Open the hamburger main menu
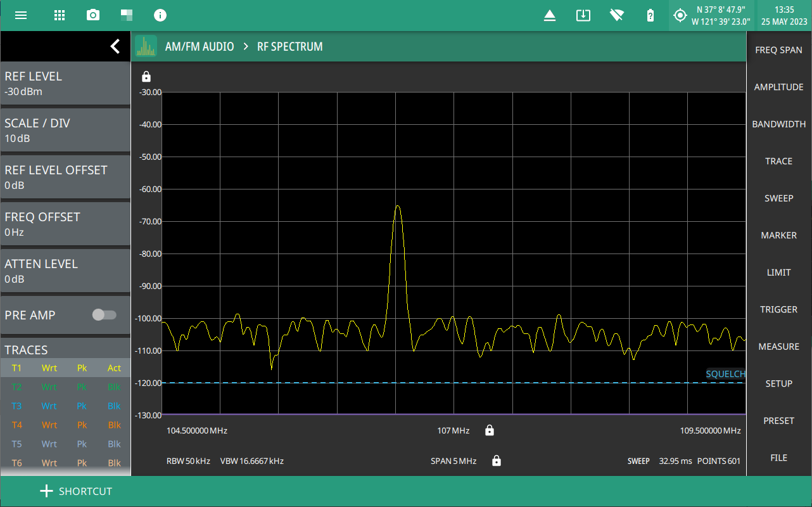The image size is (812, 507). point(21,15)
